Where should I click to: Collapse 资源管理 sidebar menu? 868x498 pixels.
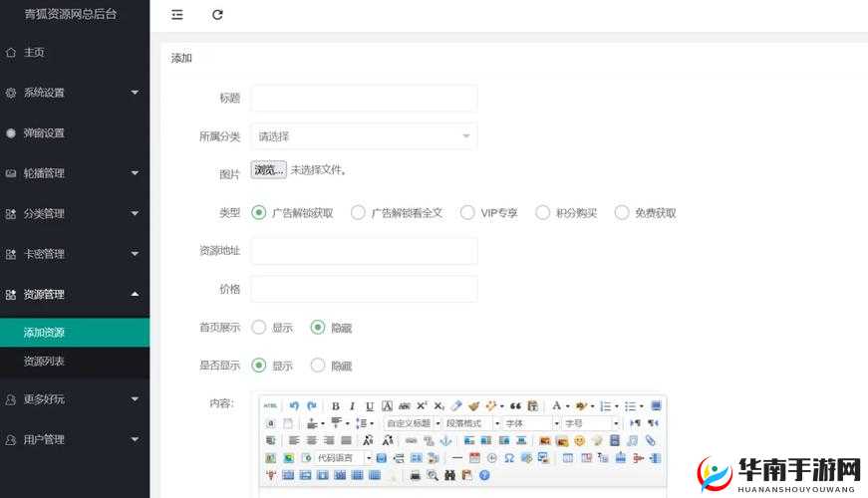(x=75, y=295)
